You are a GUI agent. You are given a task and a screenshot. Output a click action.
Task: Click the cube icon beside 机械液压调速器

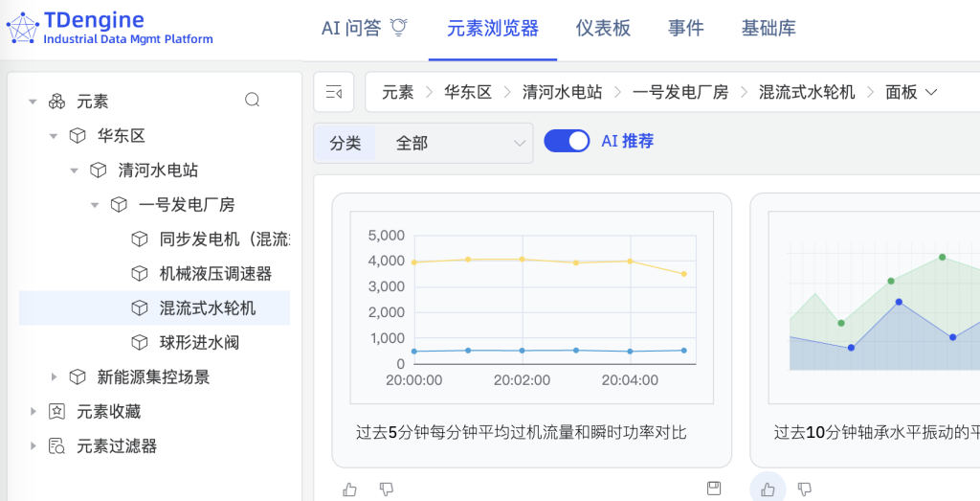coord(140,273)
